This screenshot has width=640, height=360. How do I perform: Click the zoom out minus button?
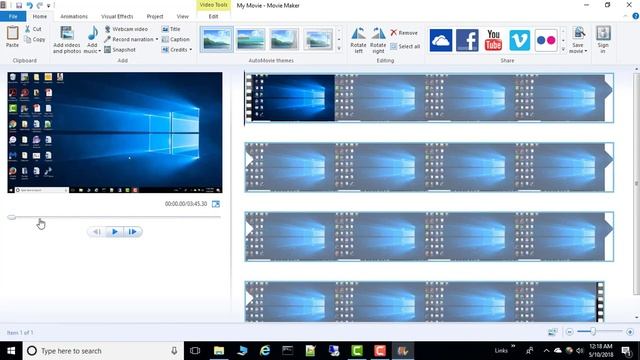[x=569, y=332]
